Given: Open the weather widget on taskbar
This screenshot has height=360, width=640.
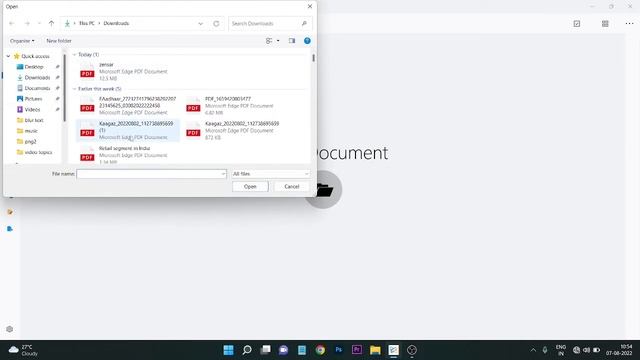Looking at the screenshot, I should click(24, 350).
